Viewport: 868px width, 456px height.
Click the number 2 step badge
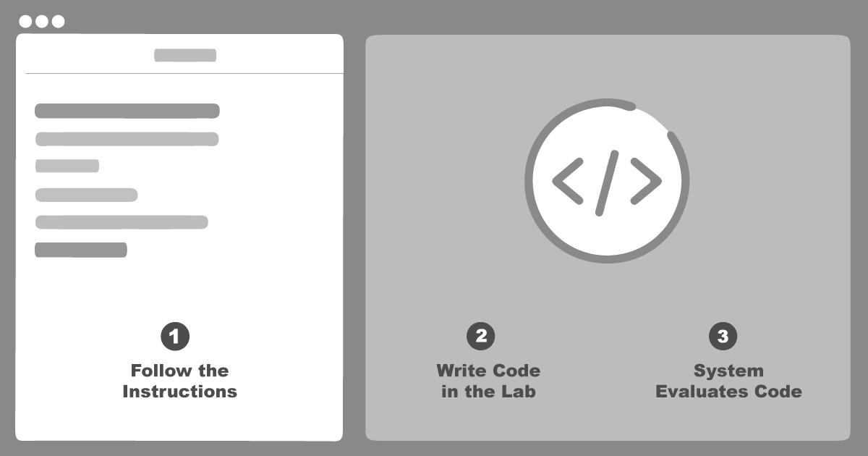(x=481, y=336)
